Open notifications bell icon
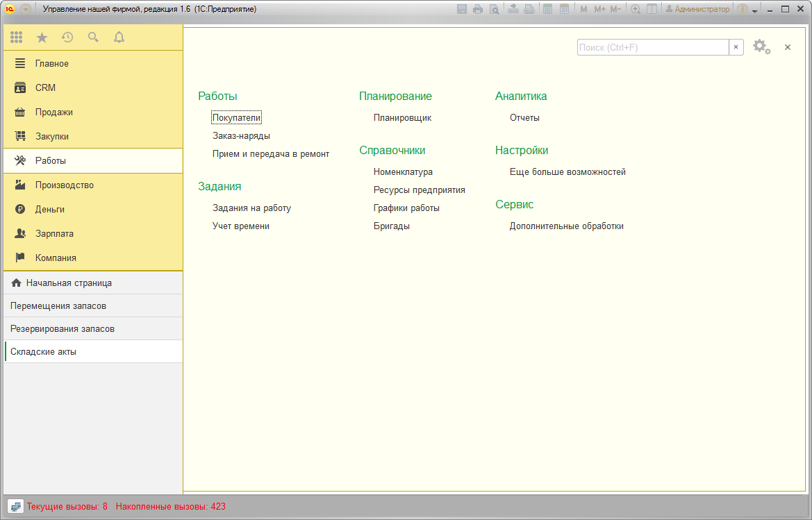The image size is (812, 520). [x=119, y=37]
